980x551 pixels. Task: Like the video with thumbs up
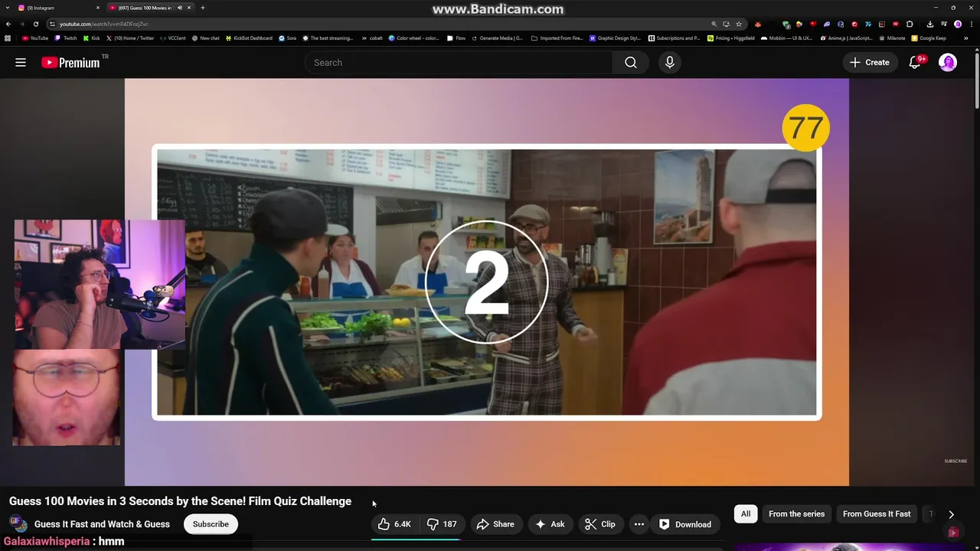[x=394, y=524]
